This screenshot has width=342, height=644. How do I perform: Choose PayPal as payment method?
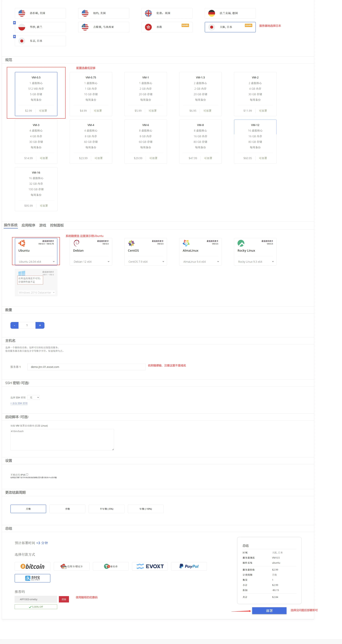pyautogui.click(x=189, y=566)
